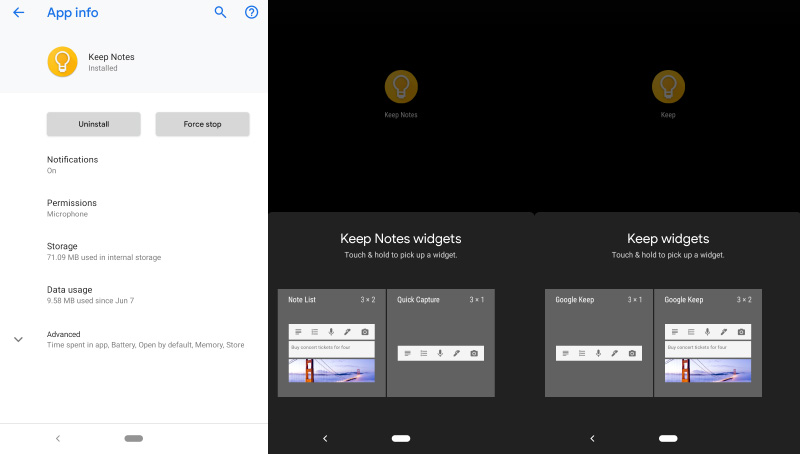Tap drawing pen icon in Note List widget
The height and width of the screenshot is (454, 800).
coord(347,332)
